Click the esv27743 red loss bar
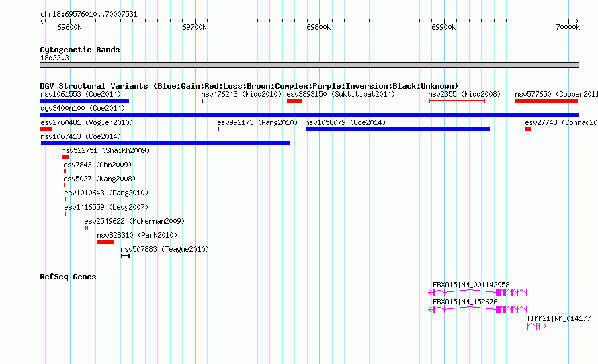598x364 pixels. (x=528, y=129)
